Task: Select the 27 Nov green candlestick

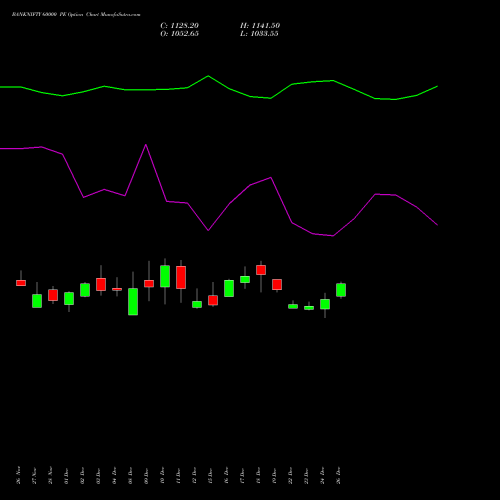Action: click(37, 301)
